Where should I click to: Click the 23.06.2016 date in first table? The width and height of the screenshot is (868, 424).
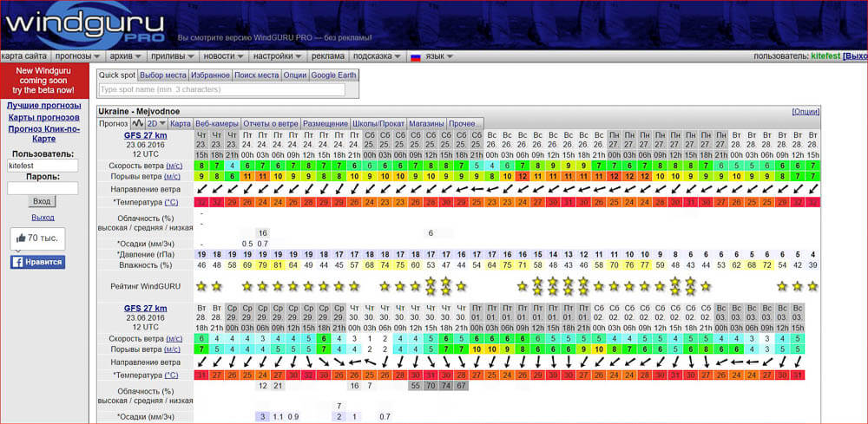pos(146,145)
